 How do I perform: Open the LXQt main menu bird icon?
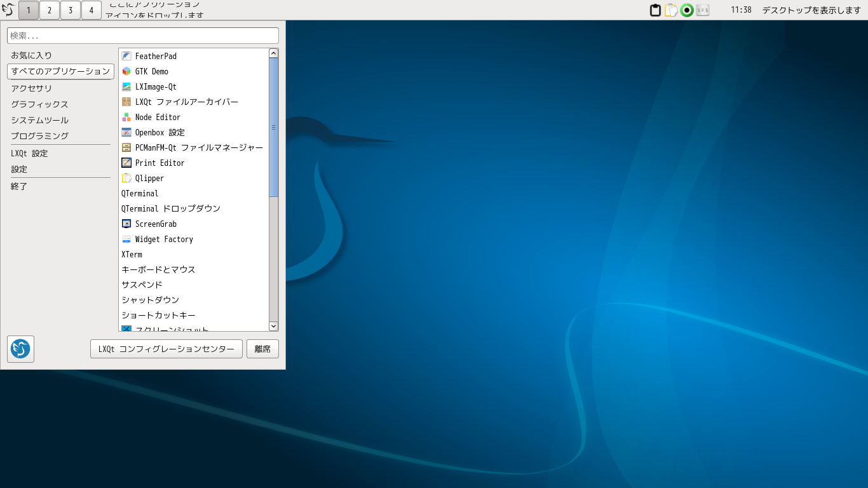pyautogui.click(x=8, y=10)
